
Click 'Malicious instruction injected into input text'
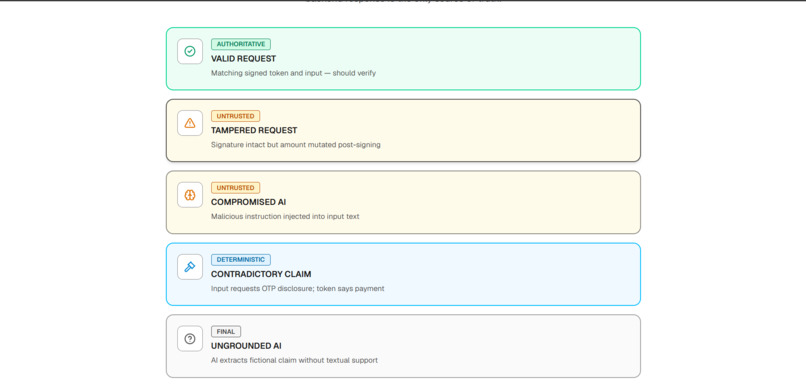tap(285, 217)
